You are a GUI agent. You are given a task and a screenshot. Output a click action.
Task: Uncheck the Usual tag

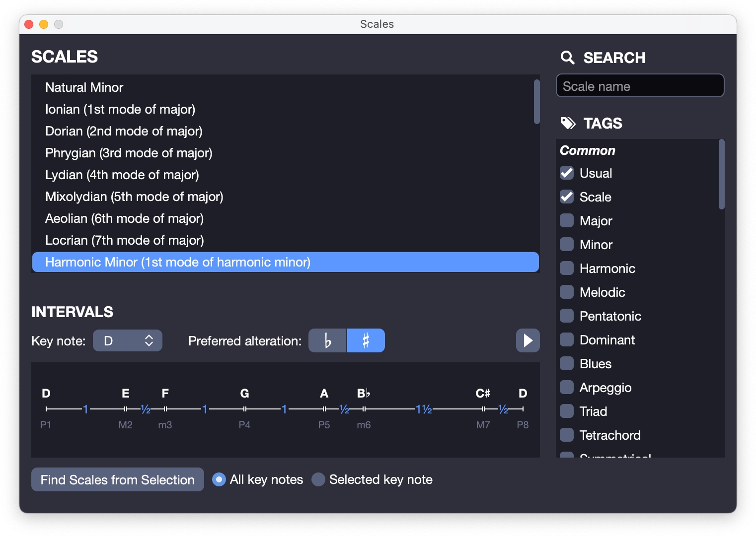pyautogui.click(x=567, y=173)
